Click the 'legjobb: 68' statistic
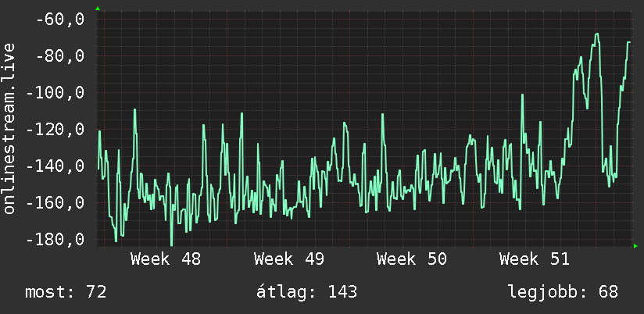This screenshot has width=644, height=314. 563,292
